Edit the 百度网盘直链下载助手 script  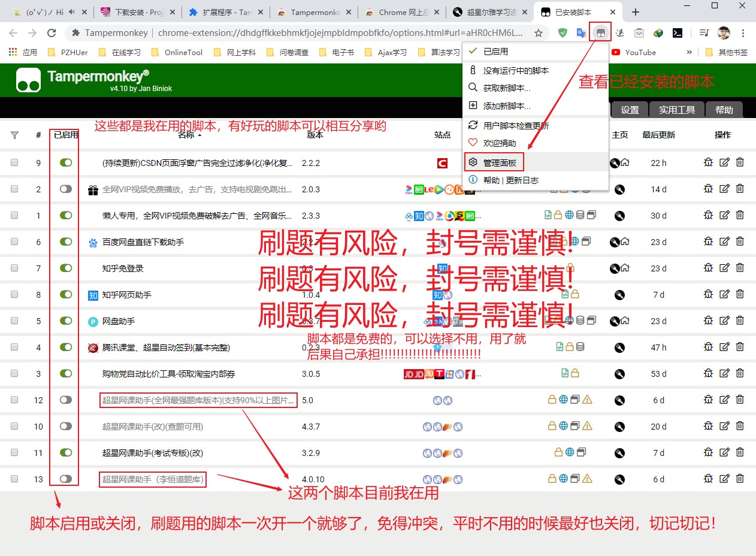pyautogui.click(x=724, y=241)
